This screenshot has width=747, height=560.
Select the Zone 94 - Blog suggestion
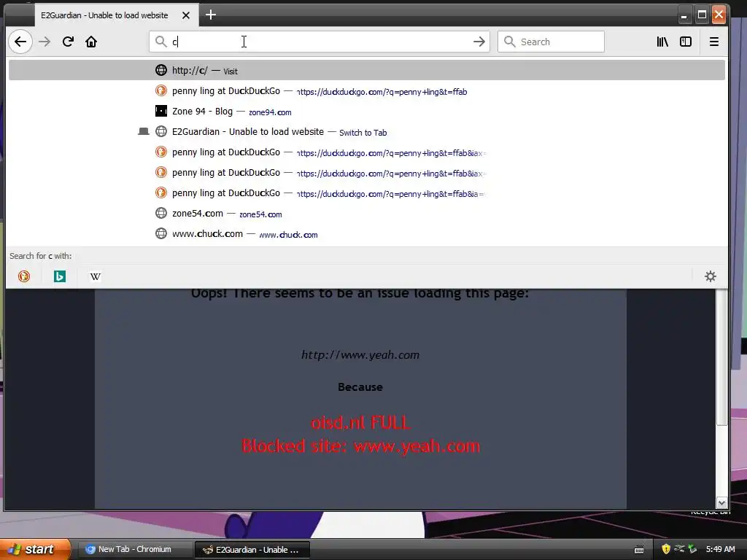(x=367, y=112)
